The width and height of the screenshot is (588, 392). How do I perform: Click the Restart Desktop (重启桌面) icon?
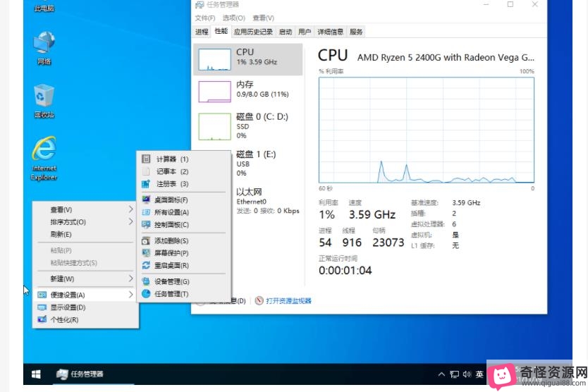coord(146,266)
